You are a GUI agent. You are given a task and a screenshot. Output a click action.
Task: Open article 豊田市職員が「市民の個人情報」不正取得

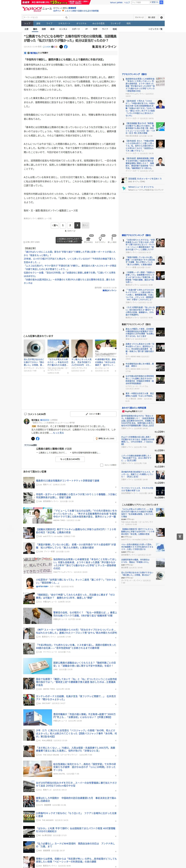[85, 715]
